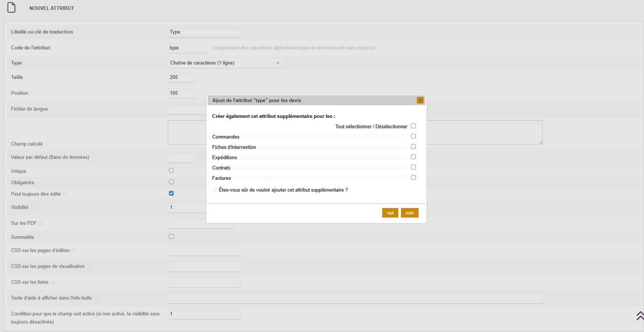644x332 pixels.
Task: Click info icon beside Texte d'aide label
Action: pyautogui.click(x=96, y=298)
